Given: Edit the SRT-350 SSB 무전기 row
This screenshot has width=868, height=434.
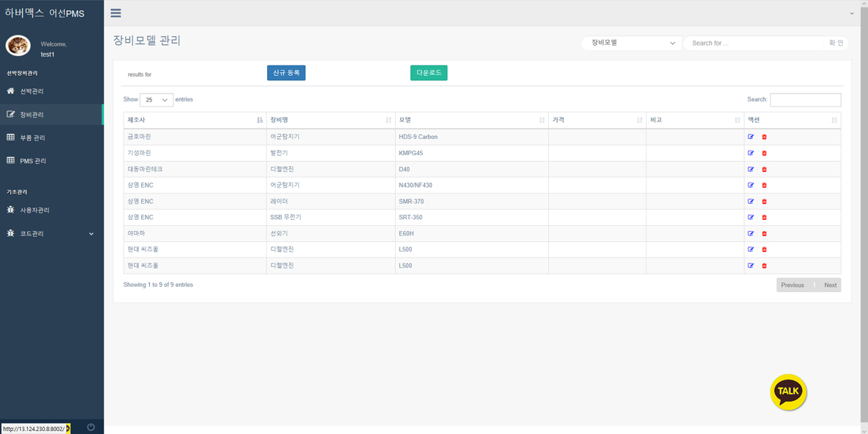Looking at the screenshot, I should click(x=751, y=217).
